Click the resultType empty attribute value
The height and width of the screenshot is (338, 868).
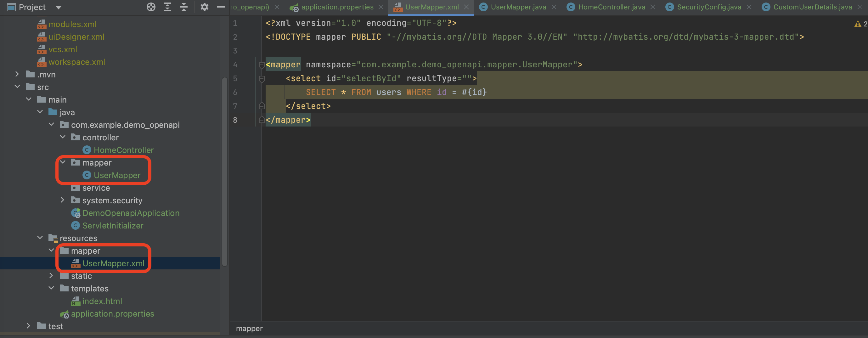coord(467,78)
